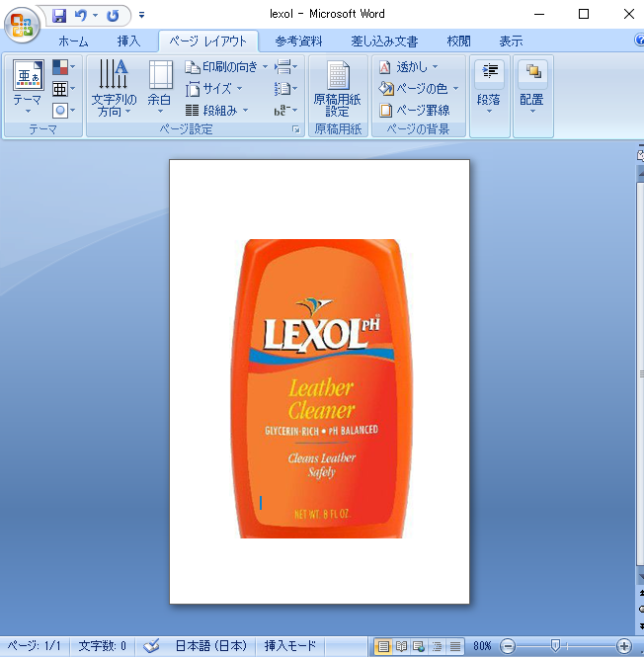Switch to Full Screen Reading view
The image size is (644, 658).
point(401,646)
